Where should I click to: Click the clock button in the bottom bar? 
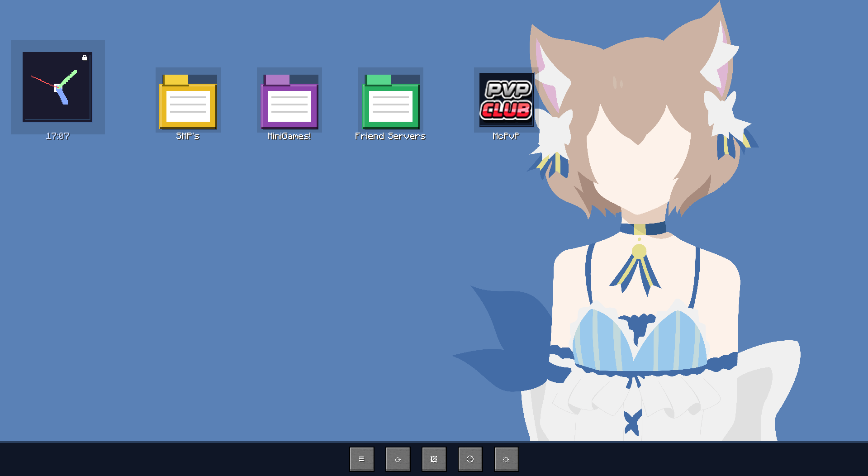[470, 459]
